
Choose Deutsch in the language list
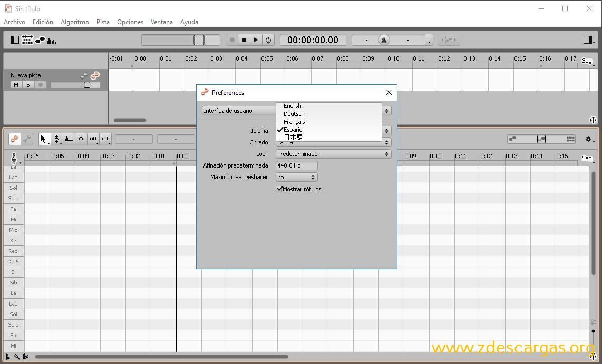328,114
